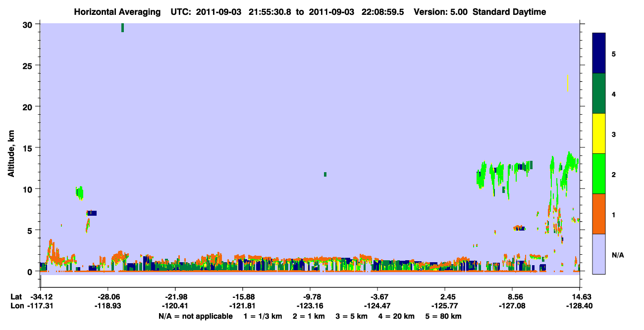The image size is (644, 330).
Task: Click the colorbar number label 5
Action: click(614, 53)
